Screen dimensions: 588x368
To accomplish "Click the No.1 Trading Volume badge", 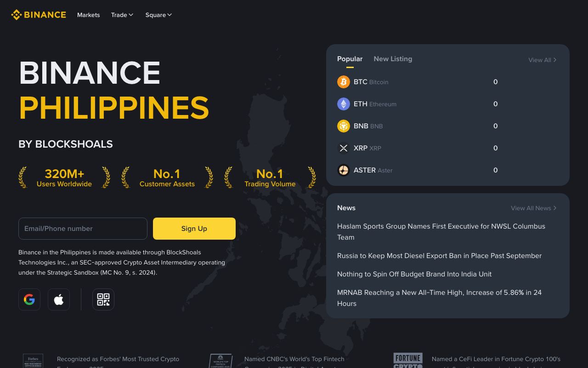I will coord(270,178).
